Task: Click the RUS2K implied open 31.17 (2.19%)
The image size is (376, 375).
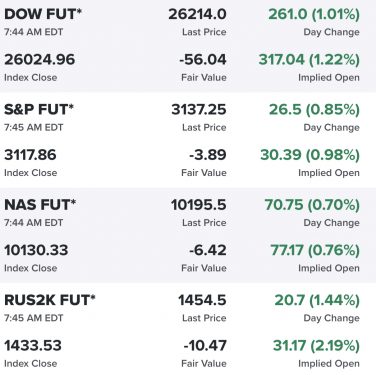Action: [x=316, y=346]
